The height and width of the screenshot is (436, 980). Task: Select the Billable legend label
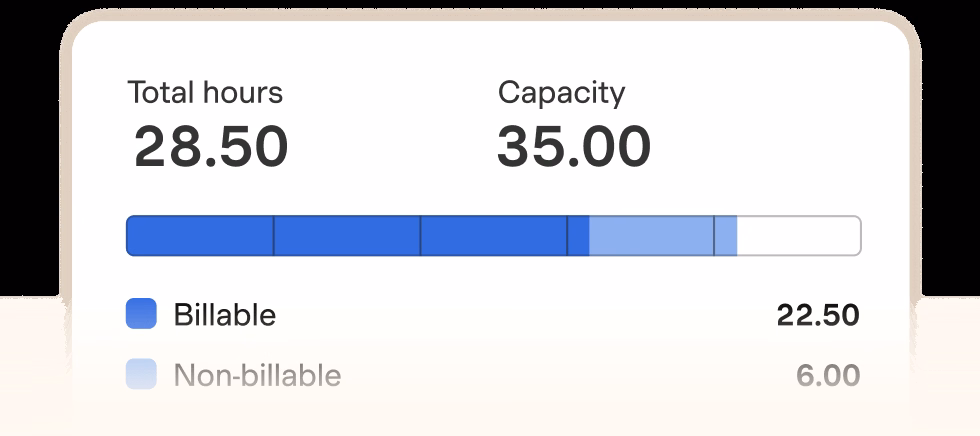click(225, 315)
